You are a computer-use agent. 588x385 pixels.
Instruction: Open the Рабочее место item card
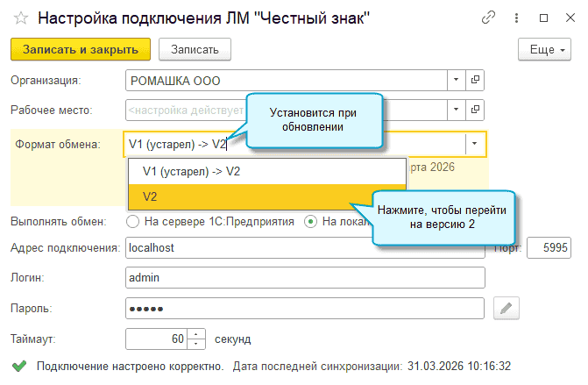tap(475, 110)
